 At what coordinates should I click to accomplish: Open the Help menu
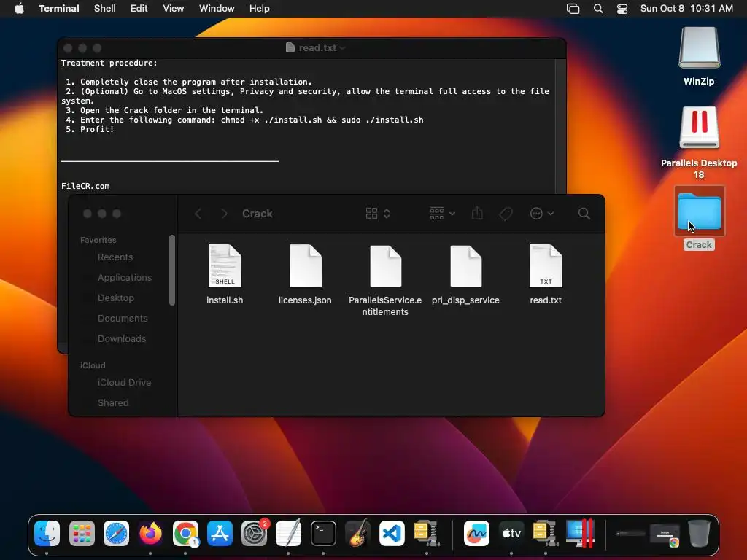[x=260, y=9]
